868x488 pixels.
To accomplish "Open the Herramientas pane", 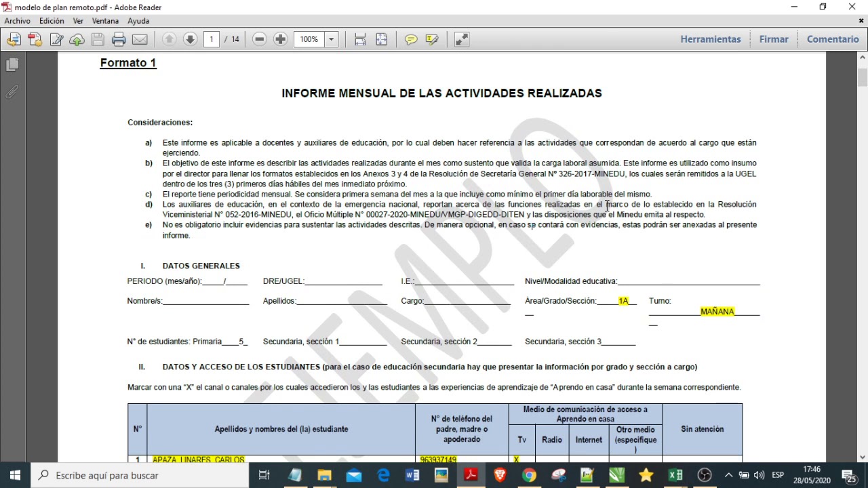I will (x=711, y=39).
